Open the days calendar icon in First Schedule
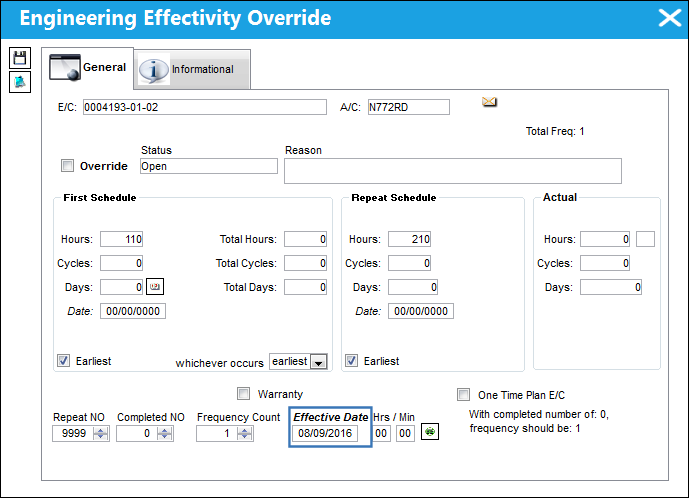The height and width of the screenshot is (498, 689). click(x=155, y=287)
